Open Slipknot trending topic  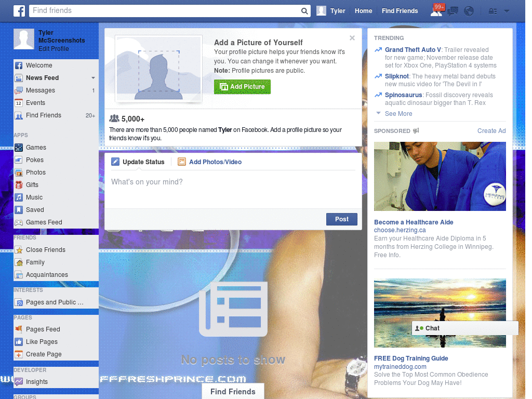point(396,76)
